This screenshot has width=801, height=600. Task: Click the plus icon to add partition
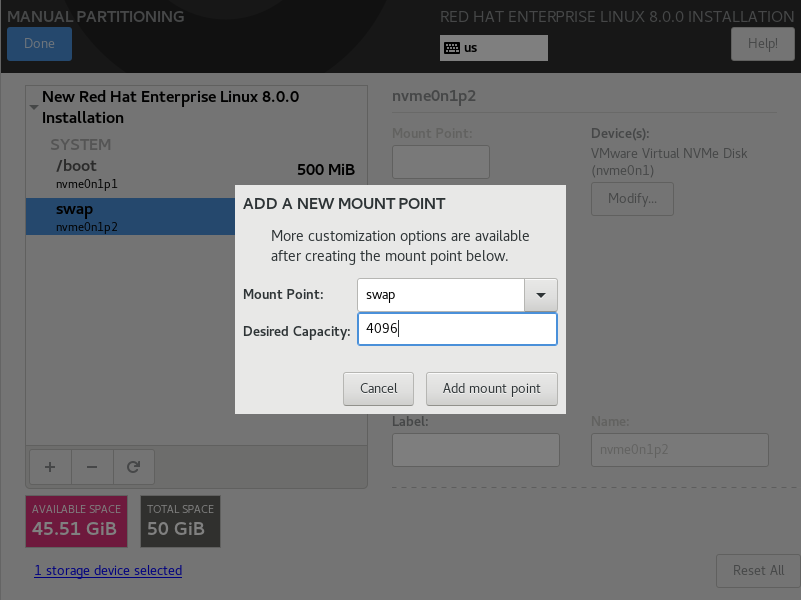pos(50,467)
